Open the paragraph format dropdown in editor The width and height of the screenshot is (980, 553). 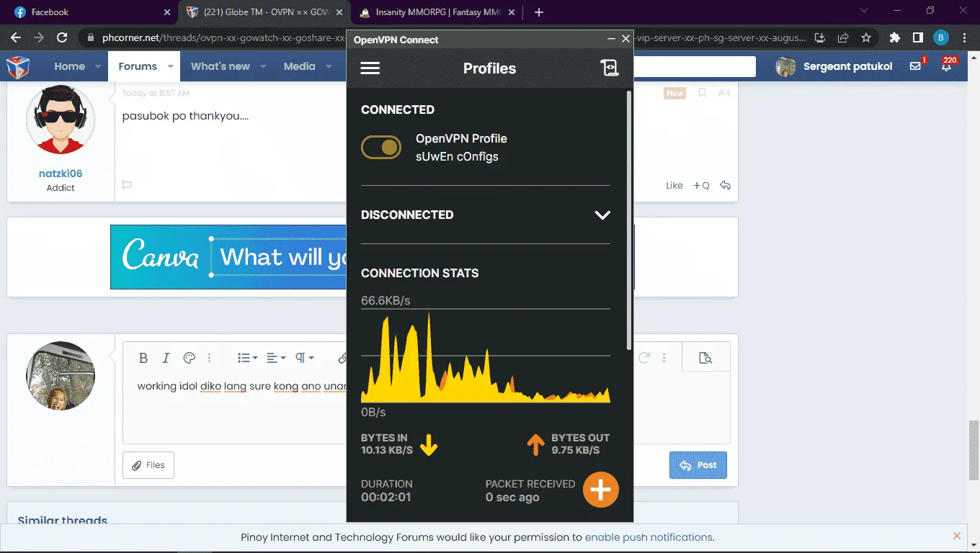(x=304, y=358)
